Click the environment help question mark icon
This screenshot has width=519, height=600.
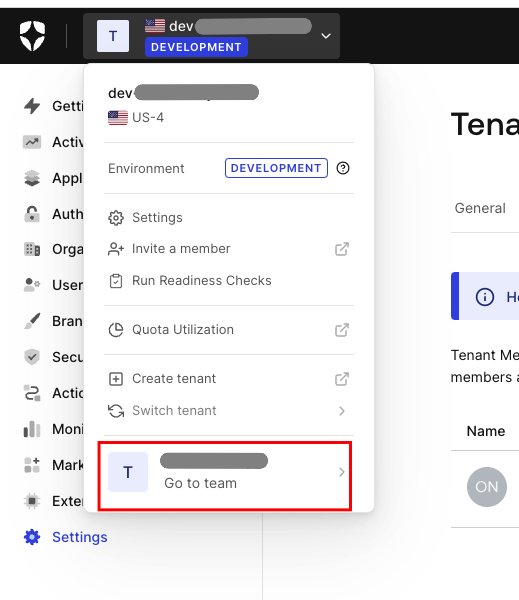(343, 168)
